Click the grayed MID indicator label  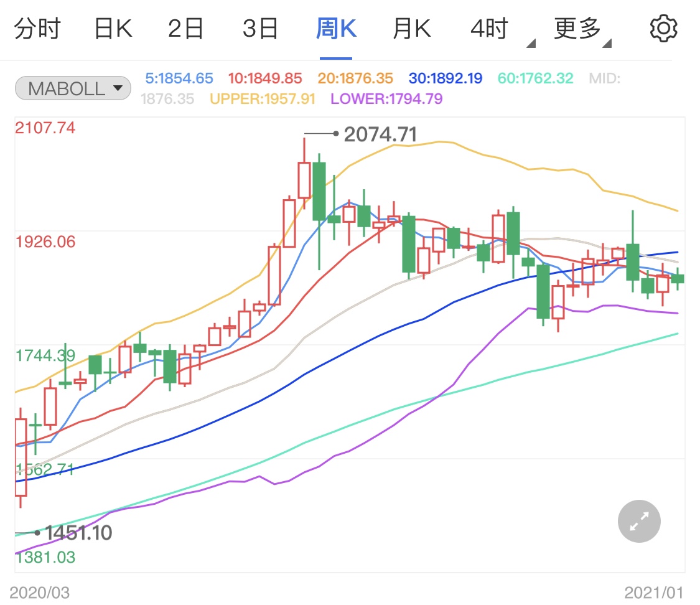coord(603,78)
